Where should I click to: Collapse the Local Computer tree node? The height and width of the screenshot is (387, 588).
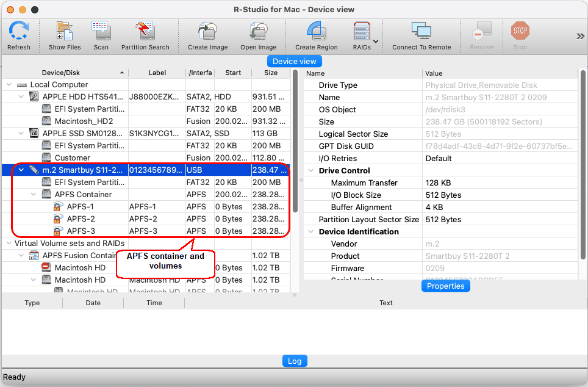[9, 85]
